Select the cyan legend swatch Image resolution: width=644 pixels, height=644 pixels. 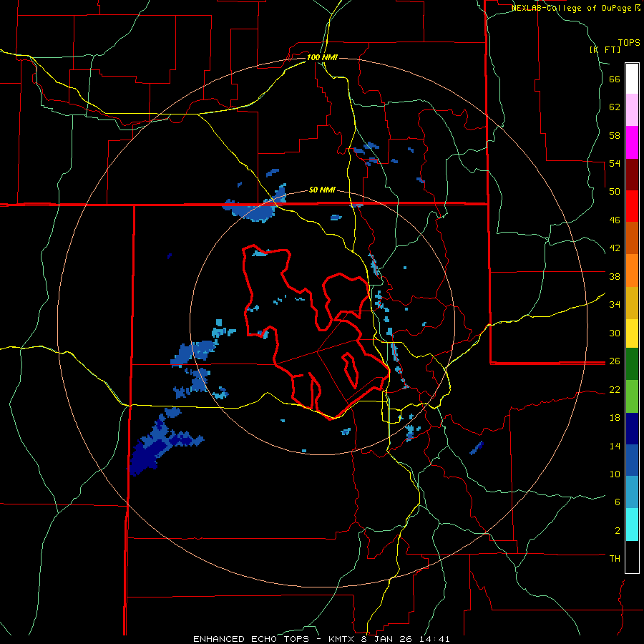pos(632,525)
